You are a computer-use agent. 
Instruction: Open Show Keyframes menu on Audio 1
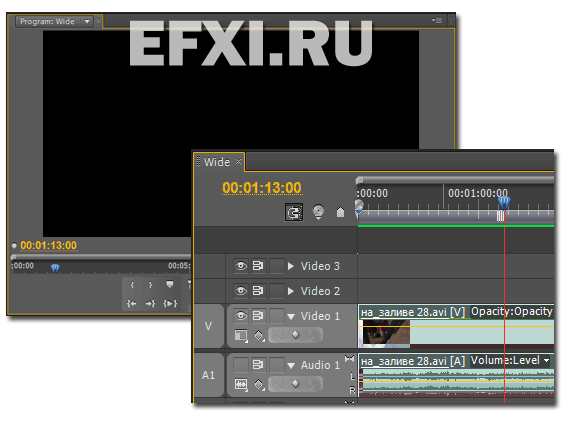click(259, 384)
